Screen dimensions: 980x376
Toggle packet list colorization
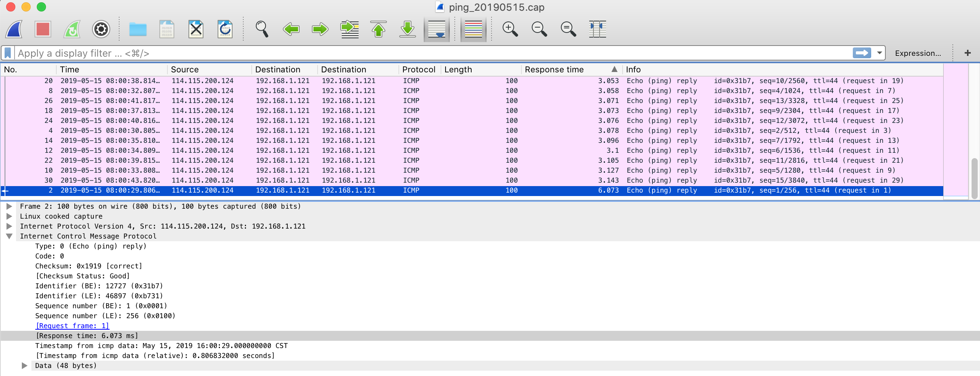click(472, 29)
